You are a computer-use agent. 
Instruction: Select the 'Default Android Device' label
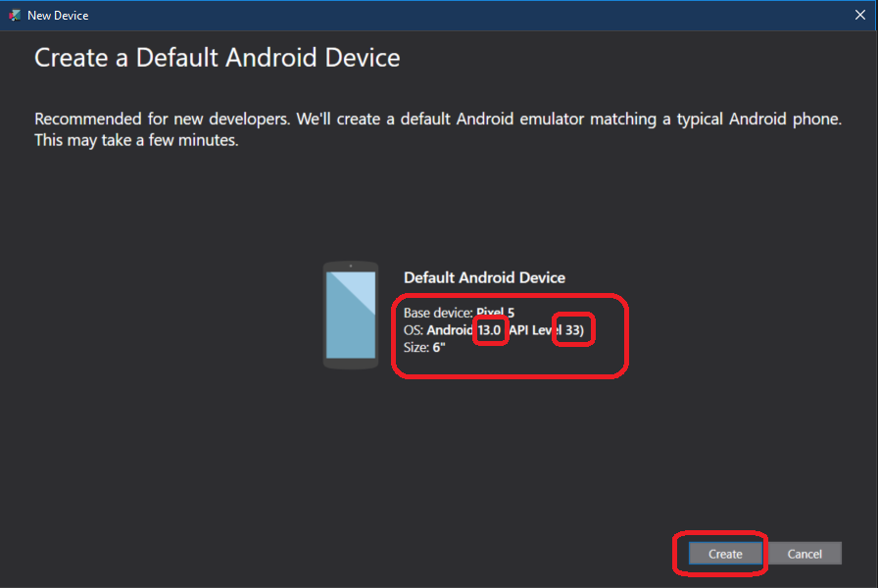coord(484,277)
